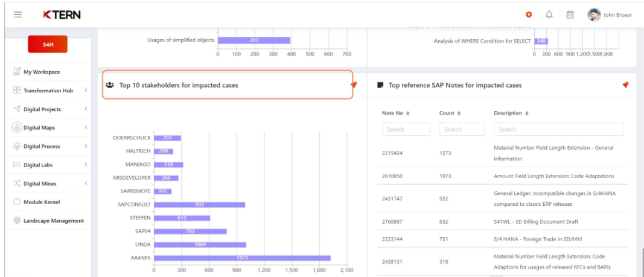Click John Brown's profile avatar

point(594,15)
